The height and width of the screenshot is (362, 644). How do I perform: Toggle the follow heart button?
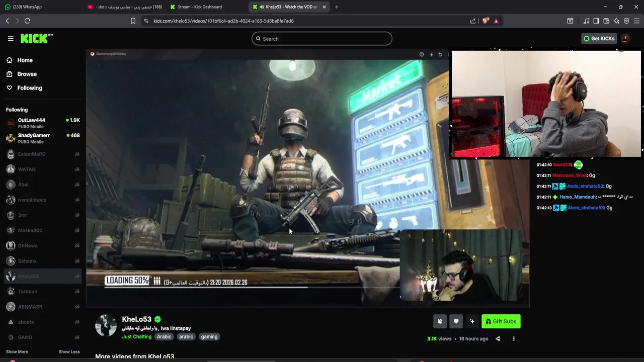456,321
